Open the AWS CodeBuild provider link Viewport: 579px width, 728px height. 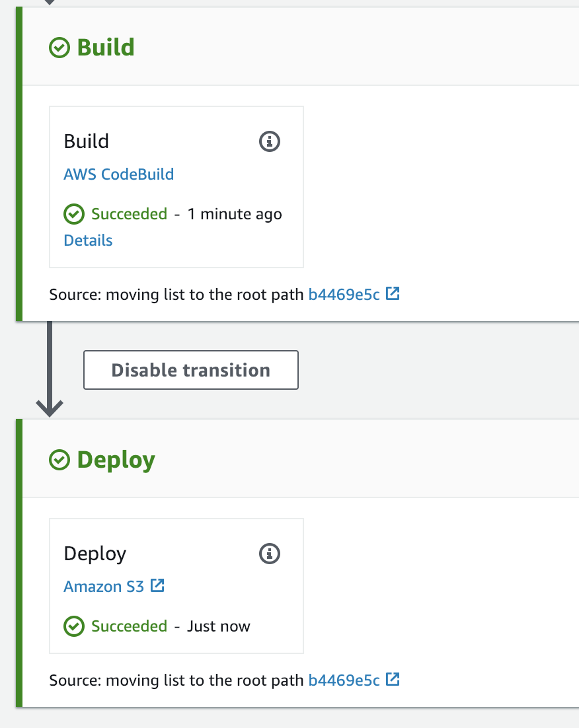click(x=118, y=174)
